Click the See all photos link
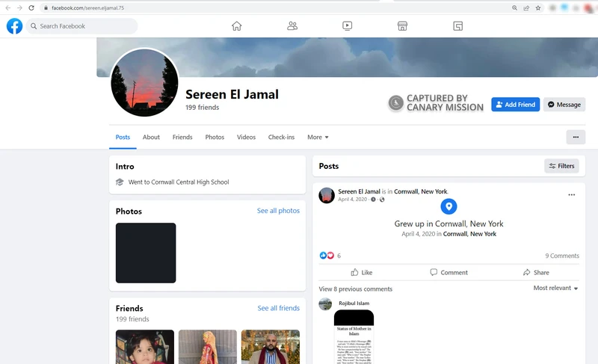598x364 pixels. pos(278,211)
